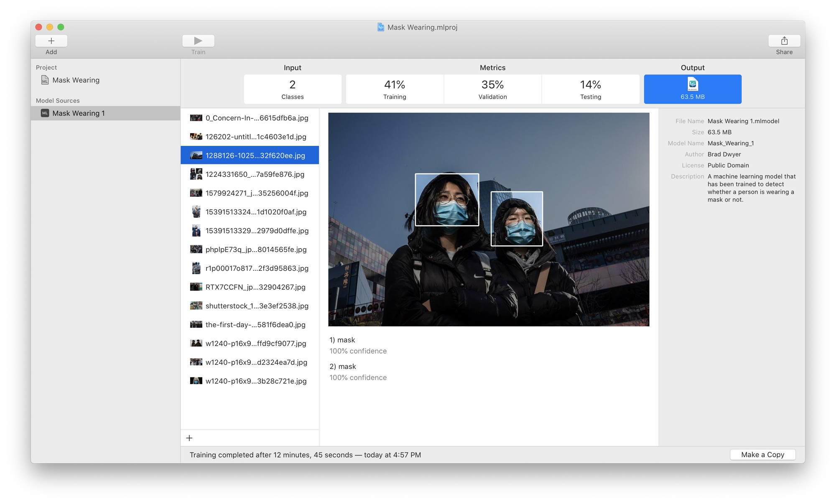Switch to the Validation 35% tab

tap(492, 89)
